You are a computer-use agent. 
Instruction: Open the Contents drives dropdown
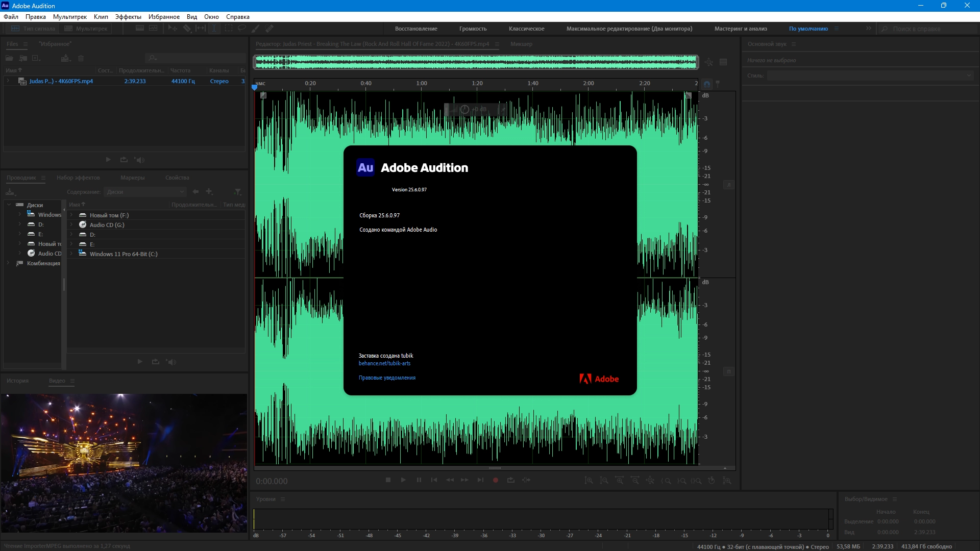pos(145,192)
